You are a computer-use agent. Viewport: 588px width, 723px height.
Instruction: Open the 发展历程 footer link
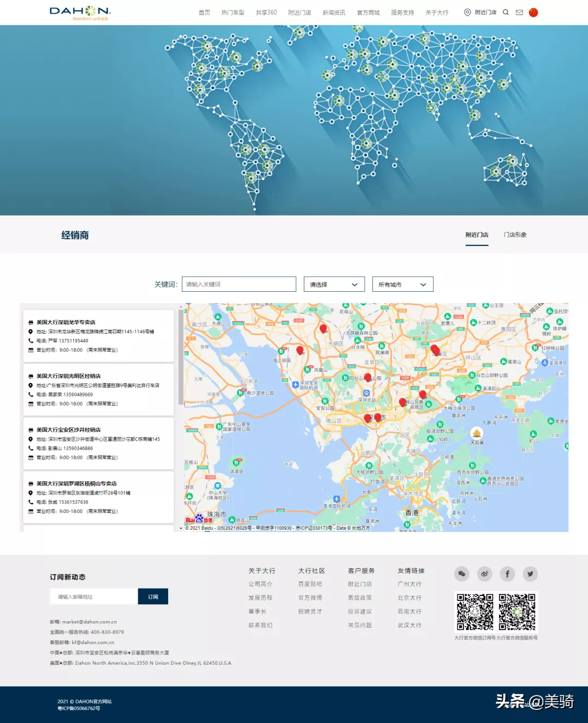(x=260, y=598)
